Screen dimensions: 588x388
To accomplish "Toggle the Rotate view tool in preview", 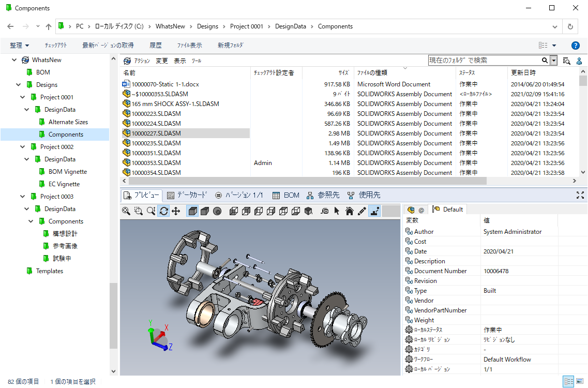I will tap(163, 211).
